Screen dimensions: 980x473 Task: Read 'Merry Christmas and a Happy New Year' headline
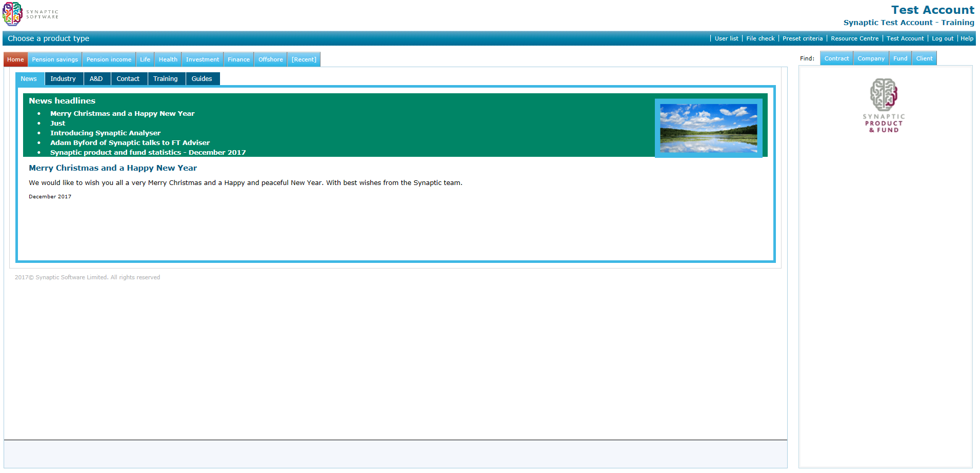coord(122,114)
